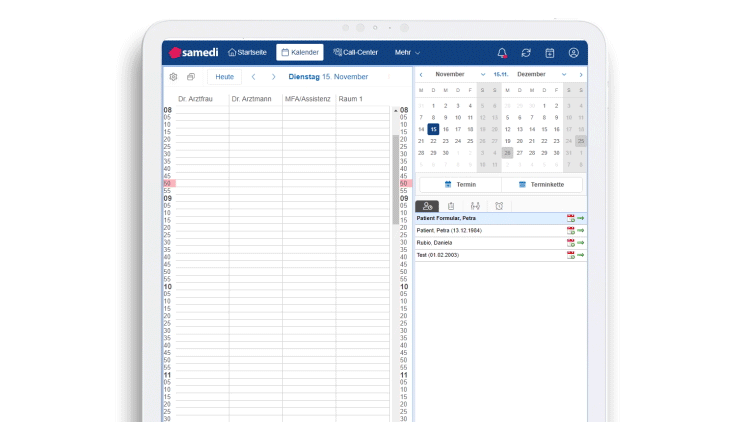Select December 25 in mini calendar
This screenshot has height=422, width=750.
(x=581, y=141)
